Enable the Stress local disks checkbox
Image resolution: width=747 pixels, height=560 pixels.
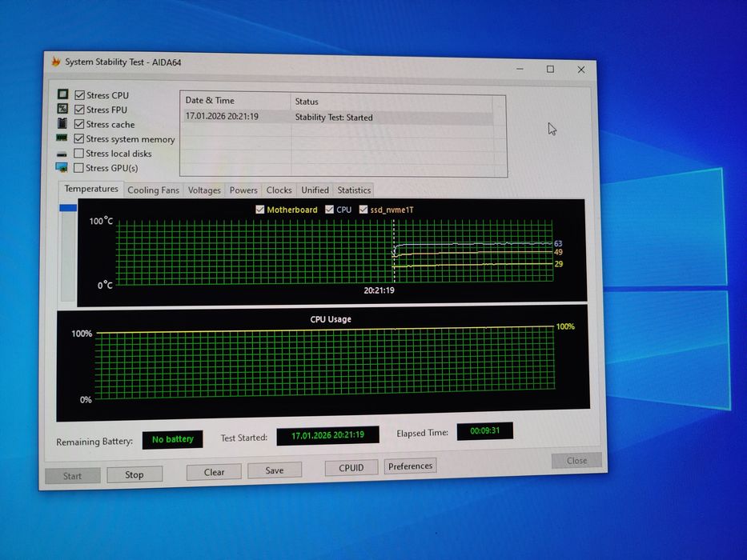tap(78, 154)
